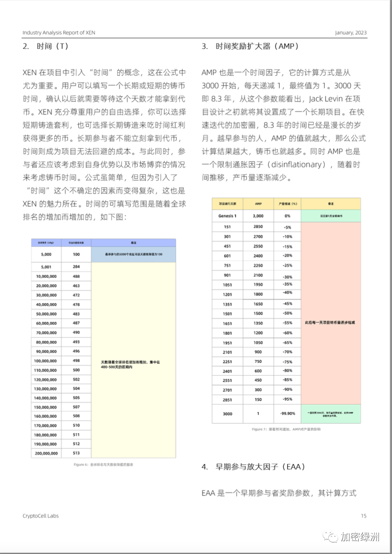392x554 pixels.
Task: Click the "40,000,000" ranking cell
Action: 46,304
